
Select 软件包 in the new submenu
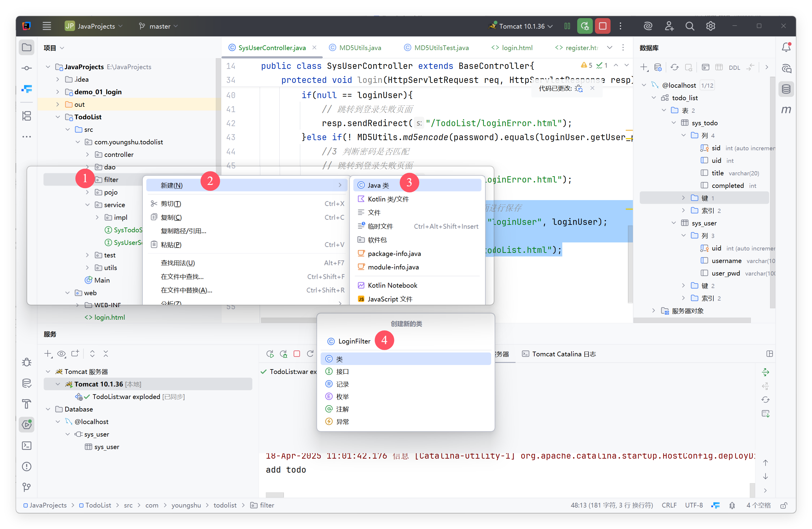click(417, 240)
